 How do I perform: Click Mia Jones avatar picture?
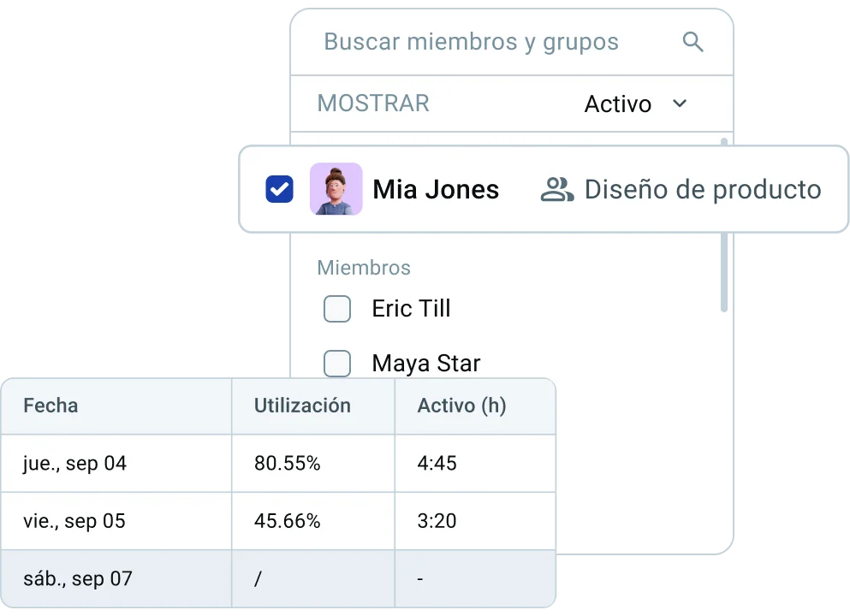coord(336,189)
